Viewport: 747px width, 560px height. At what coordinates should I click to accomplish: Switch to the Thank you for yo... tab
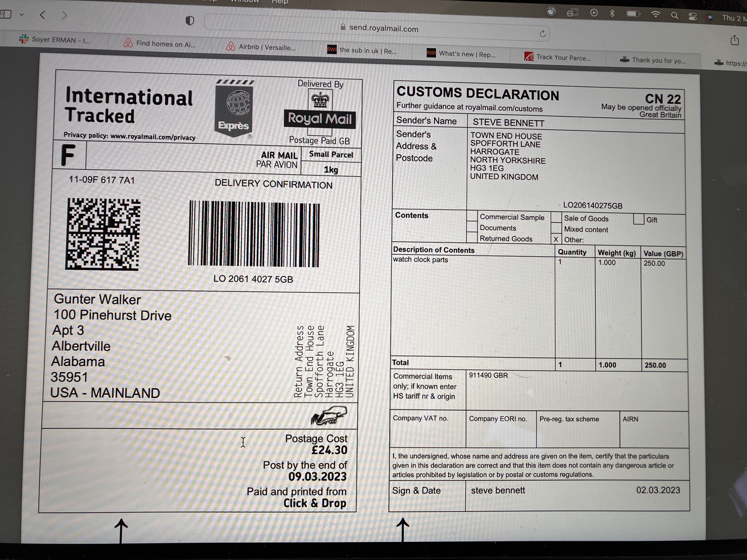653,60
